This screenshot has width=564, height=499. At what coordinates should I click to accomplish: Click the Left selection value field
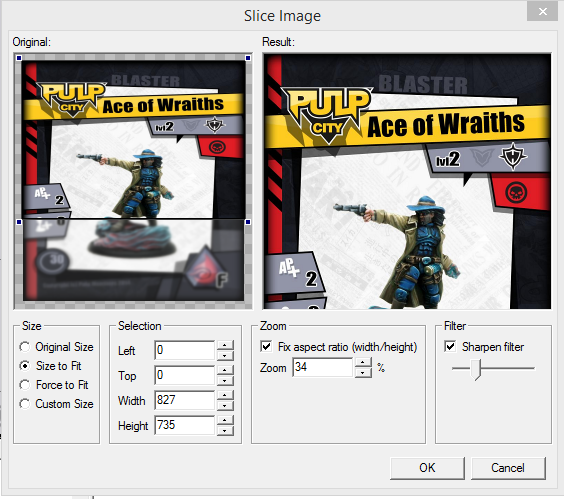pyautogui.click(x=185, y=350)
